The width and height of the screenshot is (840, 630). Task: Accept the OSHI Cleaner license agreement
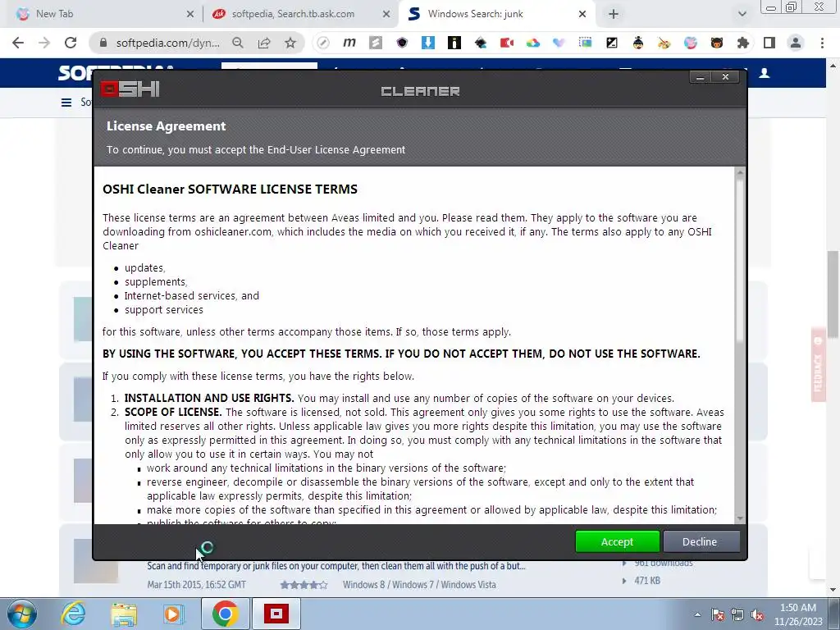pos(617,541)
